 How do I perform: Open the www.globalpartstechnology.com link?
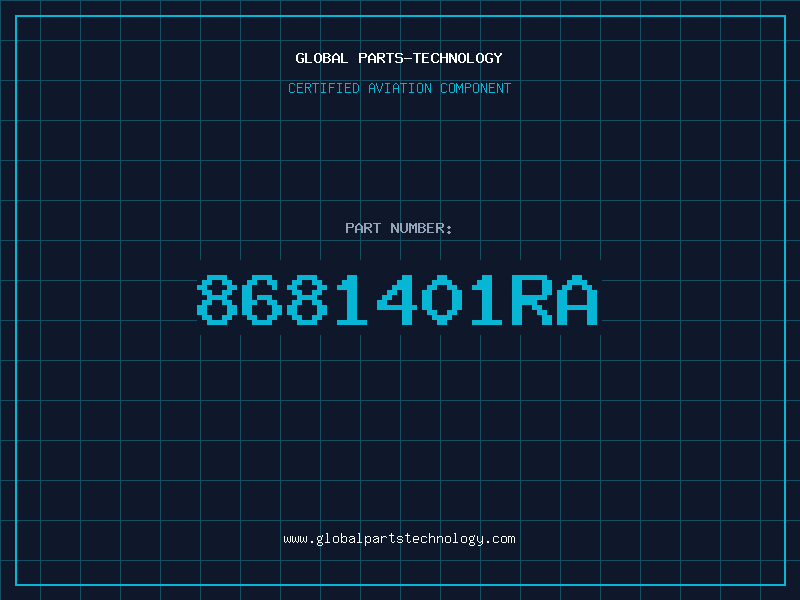(x=399, y=539)
